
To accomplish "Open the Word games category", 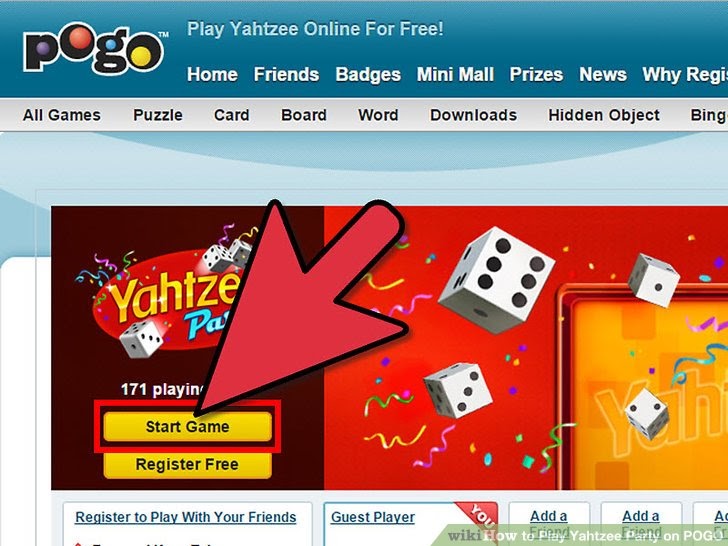I will coord(378,115).
